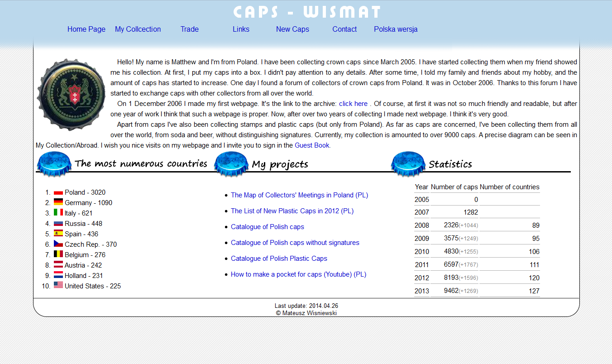The height and width of the screenshot is (364, 612).
Task: Click the 2011 caps value 6597
Action: [x=451, y=264]
